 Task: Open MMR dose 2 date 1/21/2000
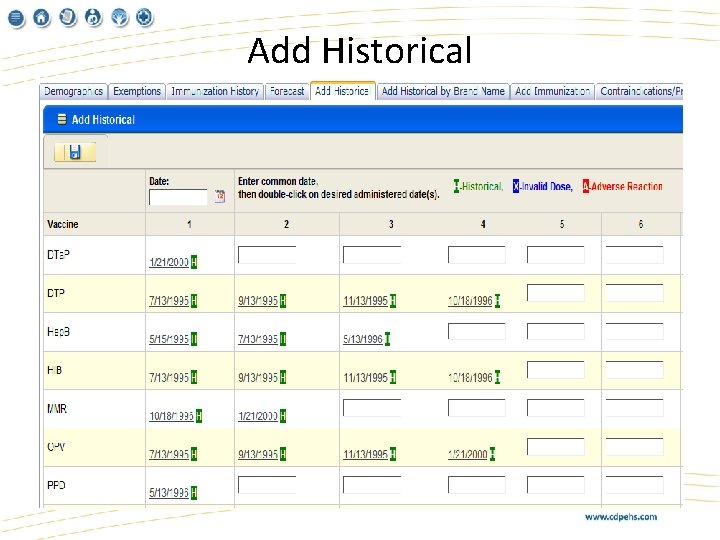(258, 416)
